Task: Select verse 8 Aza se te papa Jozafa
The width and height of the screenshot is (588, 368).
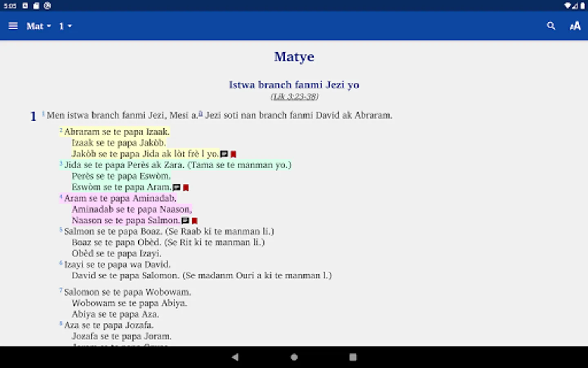Action: point(109,325)
